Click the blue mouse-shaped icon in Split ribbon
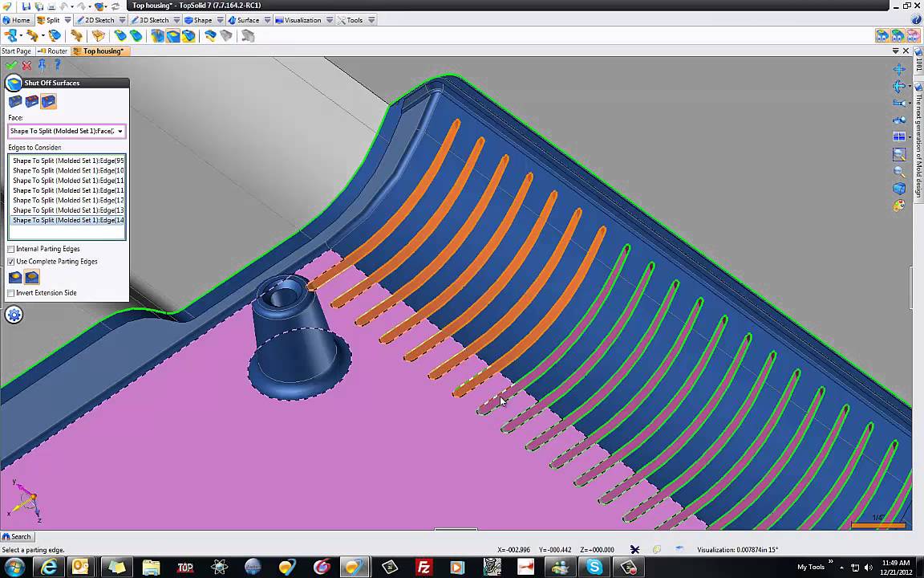The image size is (924, 578). click(55, 36)
